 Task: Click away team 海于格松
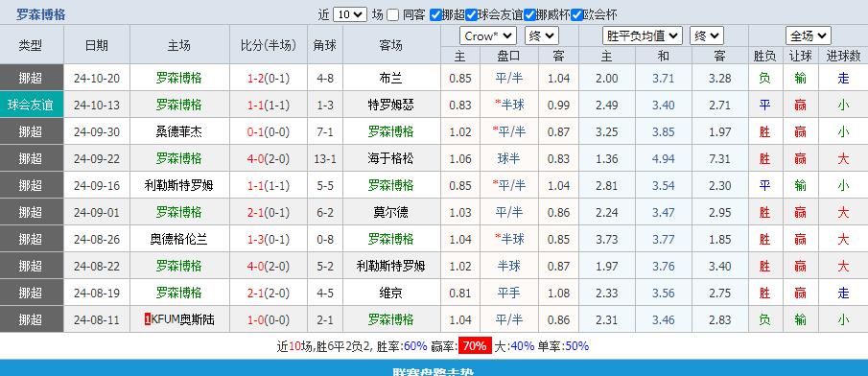pos(390,159)
